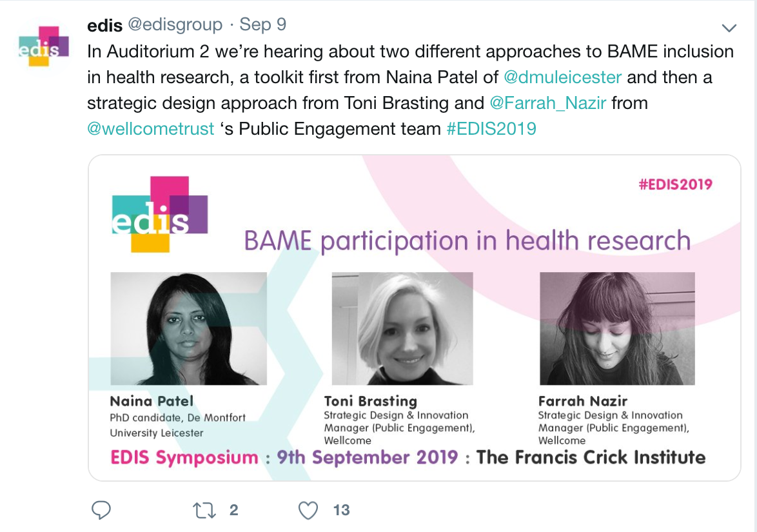Visit the @wellcometrust profile link
This screenshot has width=757, height=532.
150,129
